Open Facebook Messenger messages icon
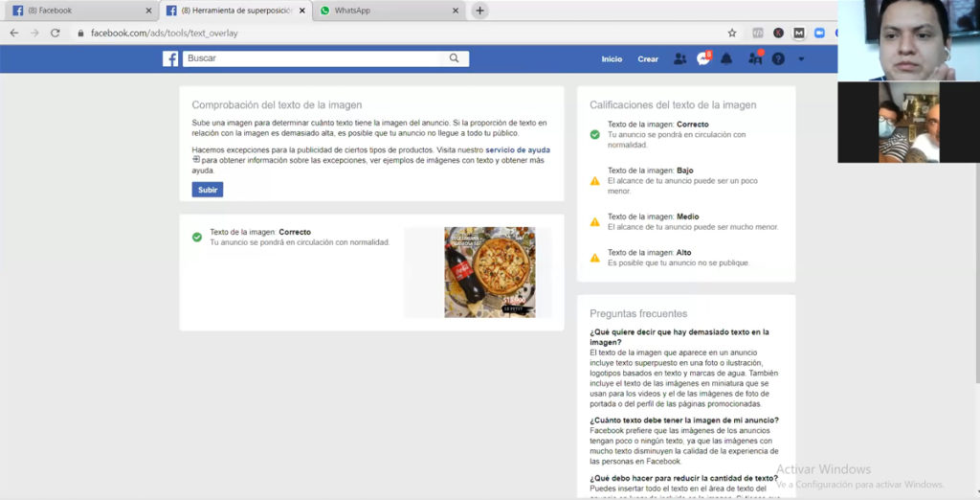Image resolution: width=980 pixels, height=500 pixels. pos(703,58)
